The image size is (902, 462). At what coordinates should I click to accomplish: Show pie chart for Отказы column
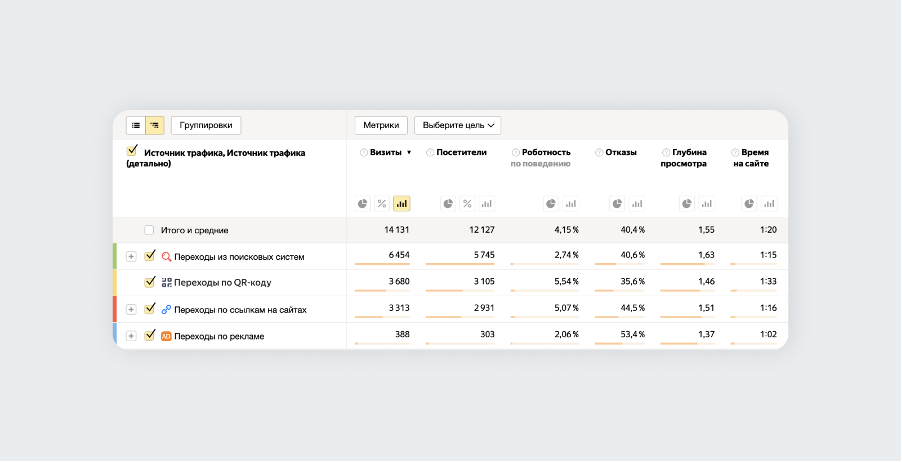617,203
